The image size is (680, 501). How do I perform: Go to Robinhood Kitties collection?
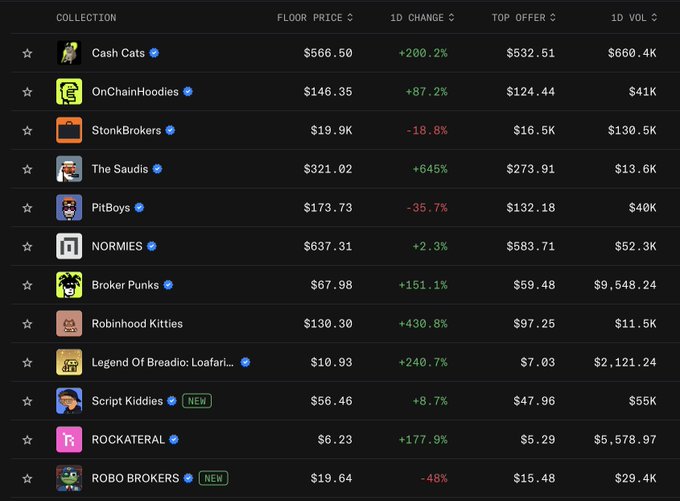(x=137, y=323)
